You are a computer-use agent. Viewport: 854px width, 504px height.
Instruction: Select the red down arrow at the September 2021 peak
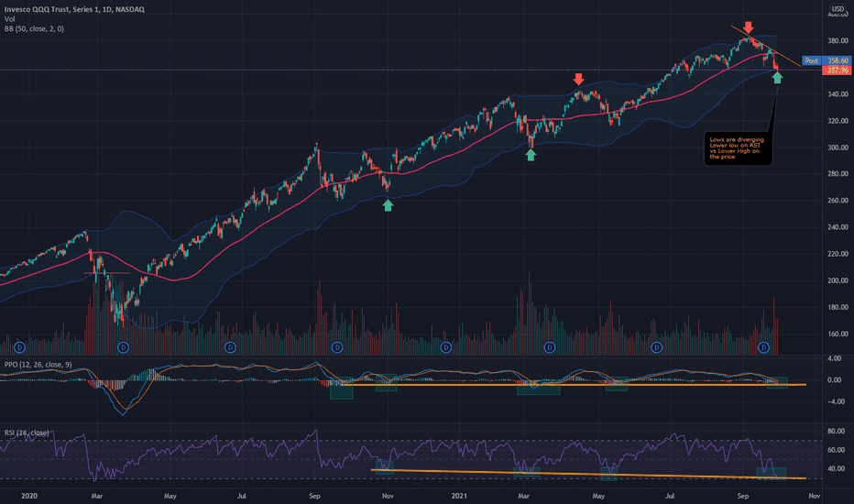tap(749, 27)
